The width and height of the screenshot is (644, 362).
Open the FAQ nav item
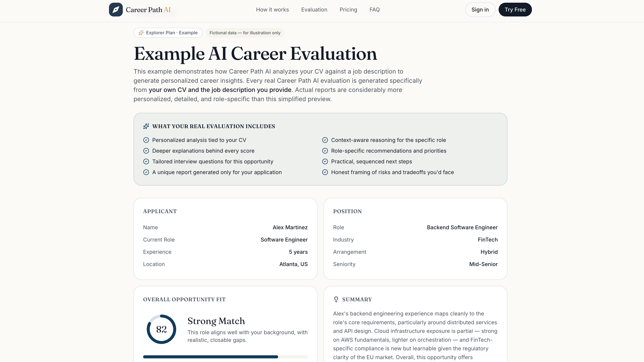point(374,10)
